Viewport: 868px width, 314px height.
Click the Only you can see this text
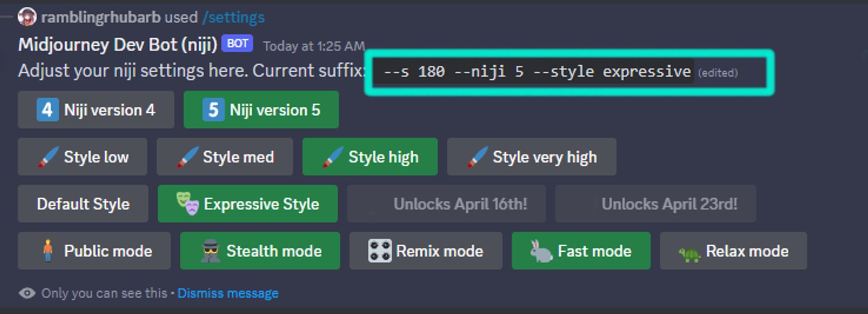tap(104, 293)
